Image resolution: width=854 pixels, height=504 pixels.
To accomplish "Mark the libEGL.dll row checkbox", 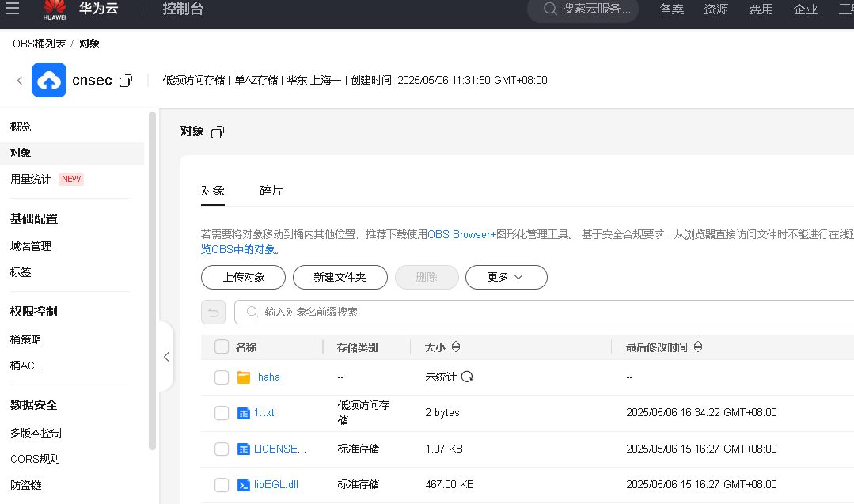I will click(x=222, y=485).
